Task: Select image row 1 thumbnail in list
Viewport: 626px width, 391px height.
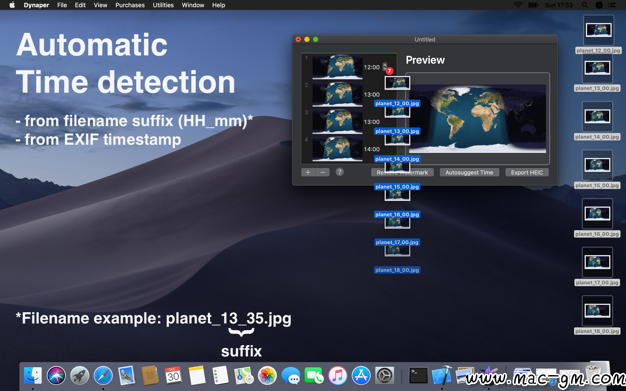Action: pyautogui.click(x=337, y=67)
